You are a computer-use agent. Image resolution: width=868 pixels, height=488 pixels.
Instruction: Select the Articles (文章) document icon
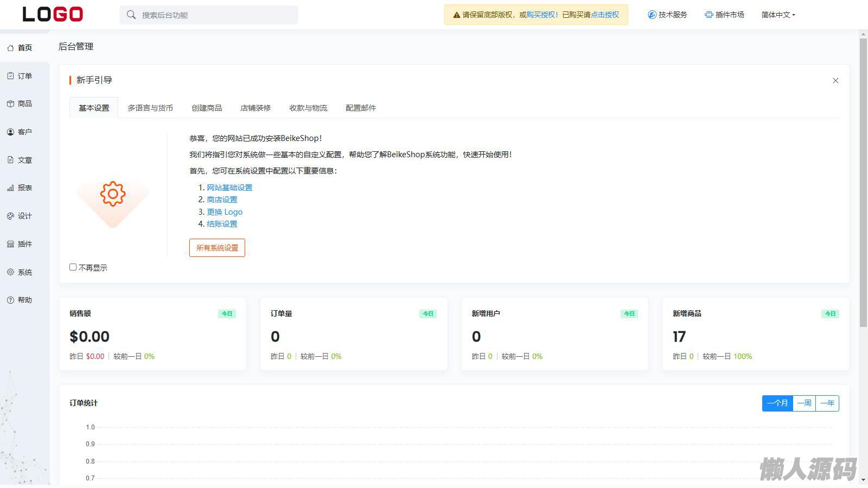coord(10,160)
